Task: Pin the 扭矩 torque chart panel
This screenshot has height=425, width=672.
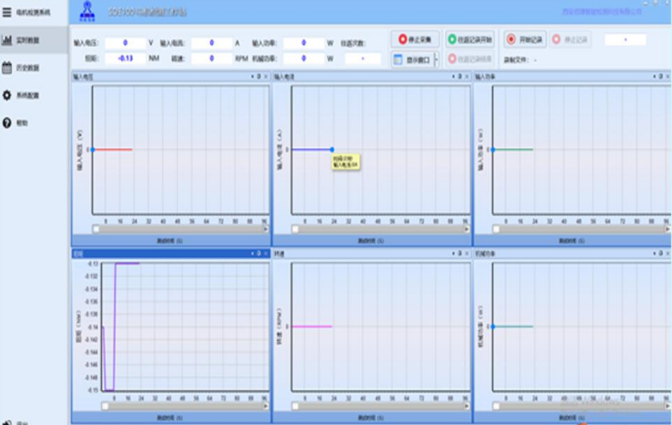Action: [259, 254]
